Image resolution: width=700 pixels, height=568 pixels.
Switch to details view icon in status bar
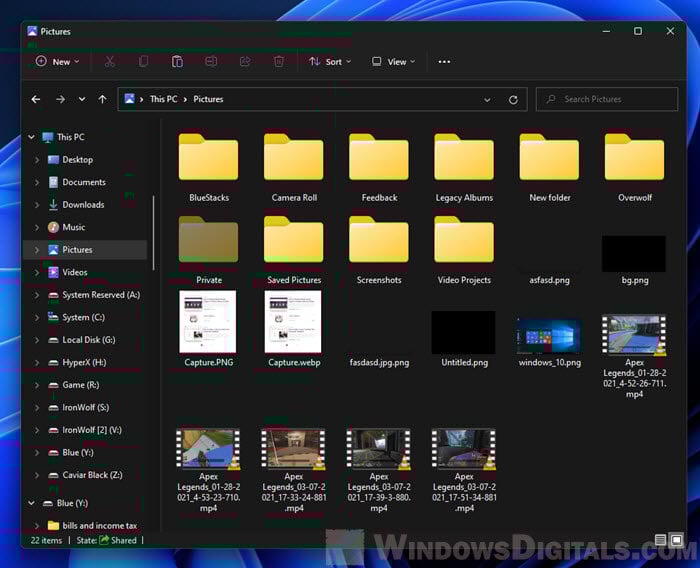tap(660, 540)
